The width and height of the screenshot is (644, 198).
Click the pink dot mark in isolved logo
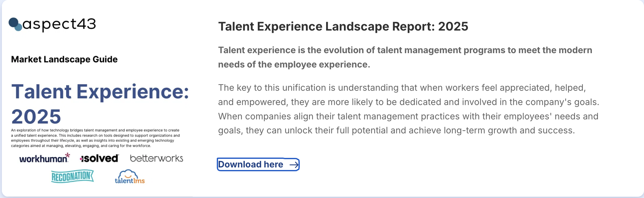(x=81, y=159)
